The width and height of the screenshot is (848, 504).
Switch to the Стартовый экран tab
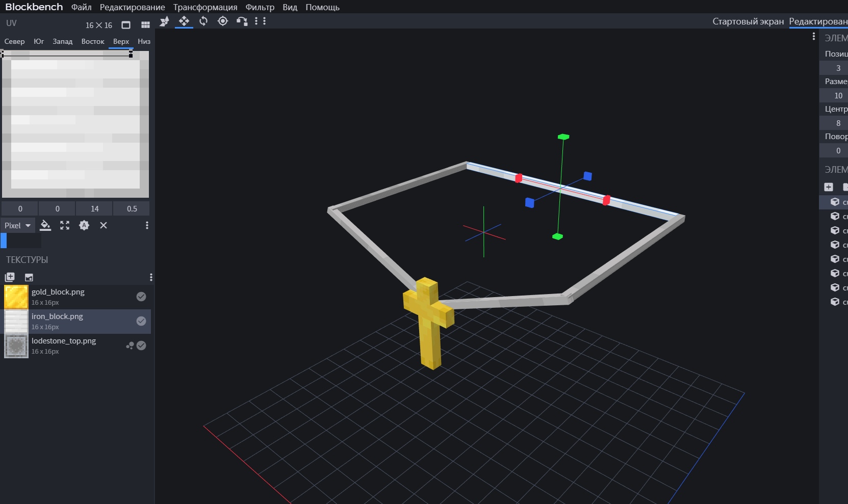(x=748, y=21)
